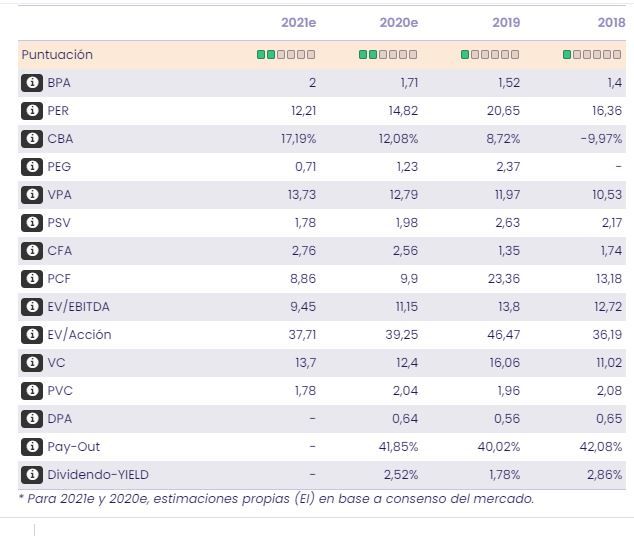This screenshot has height=536, width=634.
Task: Click the EV/EBITDA info icon
Action: tap(32, 307)
